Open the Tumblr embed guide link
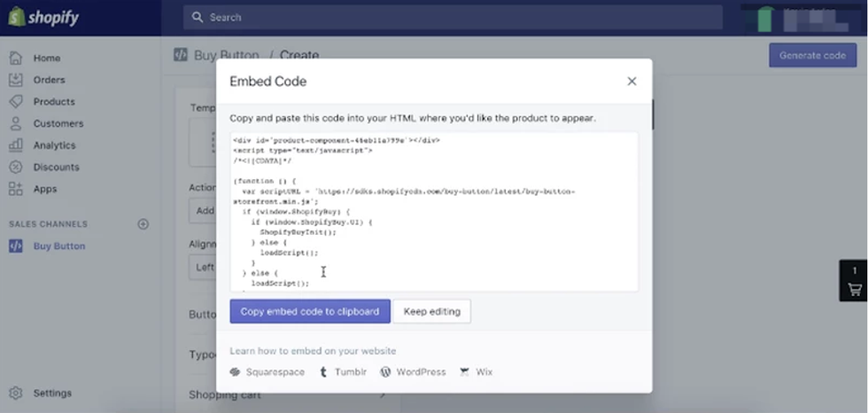The image size is (868, 413). 343,372
